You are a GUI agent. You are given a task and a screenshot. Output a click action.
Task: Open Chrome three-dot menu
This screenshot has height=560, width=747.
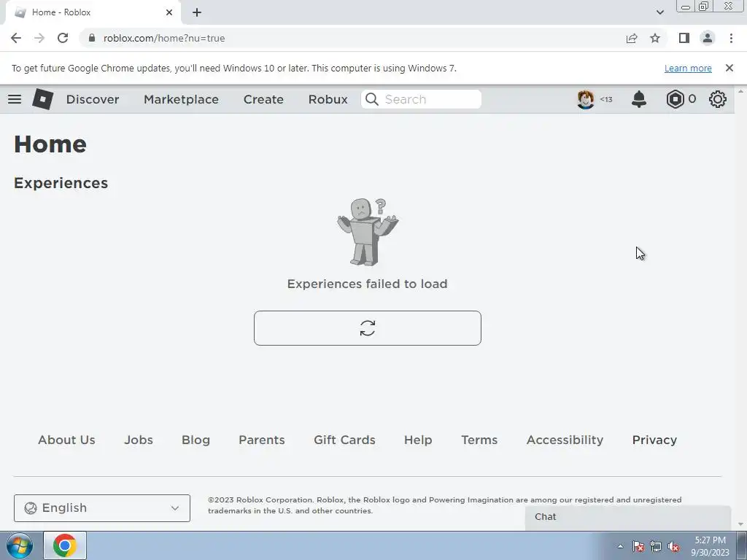731,38
